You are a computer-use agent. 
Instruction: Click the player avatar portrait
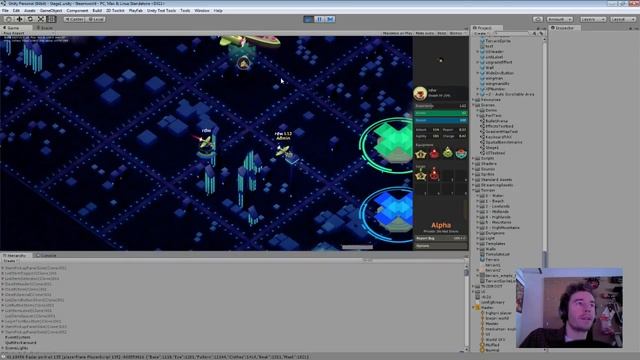tap(420, 93)
